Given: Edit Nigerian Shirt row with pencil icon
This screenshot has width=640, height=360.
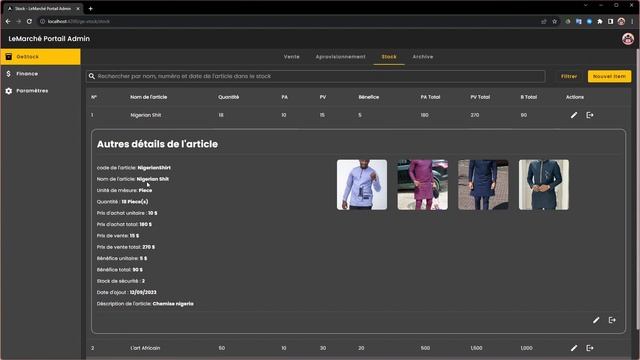Looking at the screenshot, I should click(x=574, y=115).
